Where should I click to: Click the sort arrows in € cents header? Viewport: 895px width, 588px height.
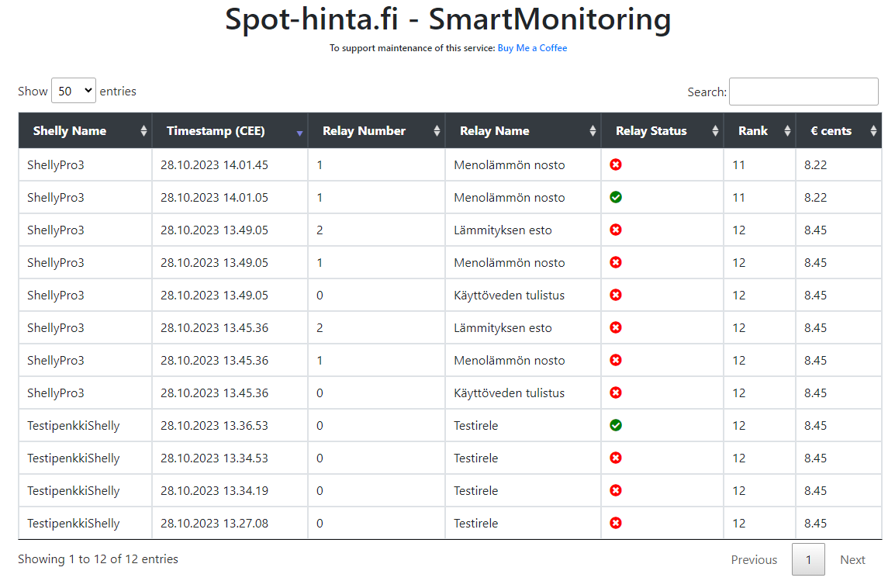pyautogui.click(x=873, y=131)
